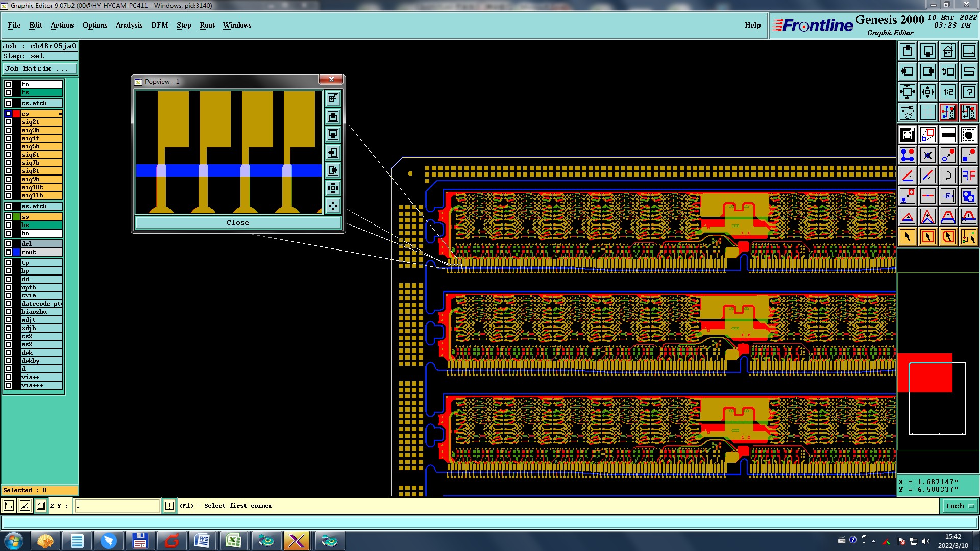
Task: Open the DFM dropdown menu
Action: 159,25
